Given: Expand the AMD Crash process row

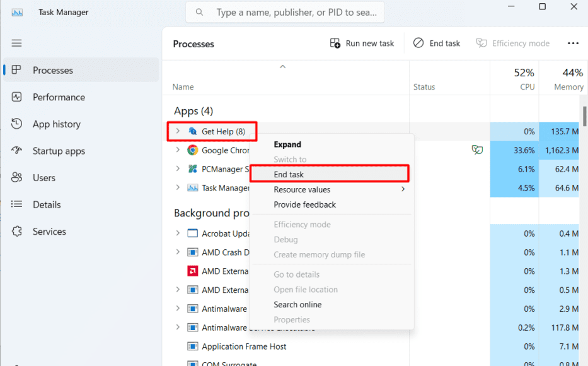Looking at the screenshot, I should (178, 252).
